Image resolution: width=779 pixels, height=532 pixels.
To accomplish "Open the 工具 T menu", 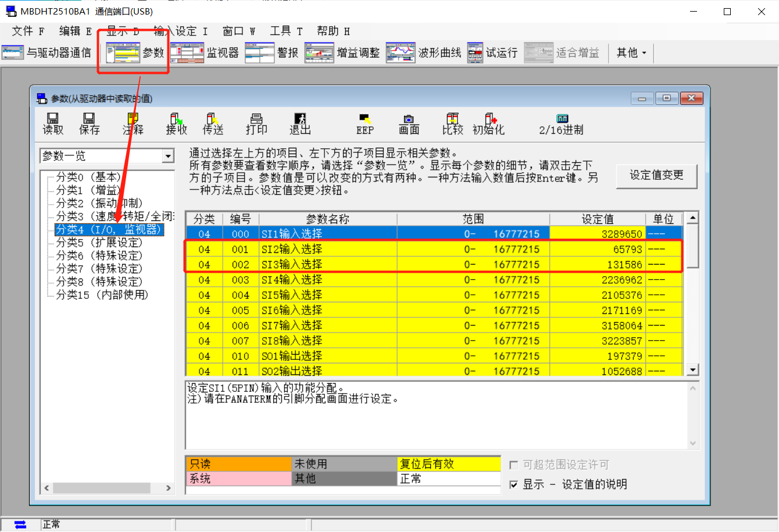I will (x=286, y=31).
